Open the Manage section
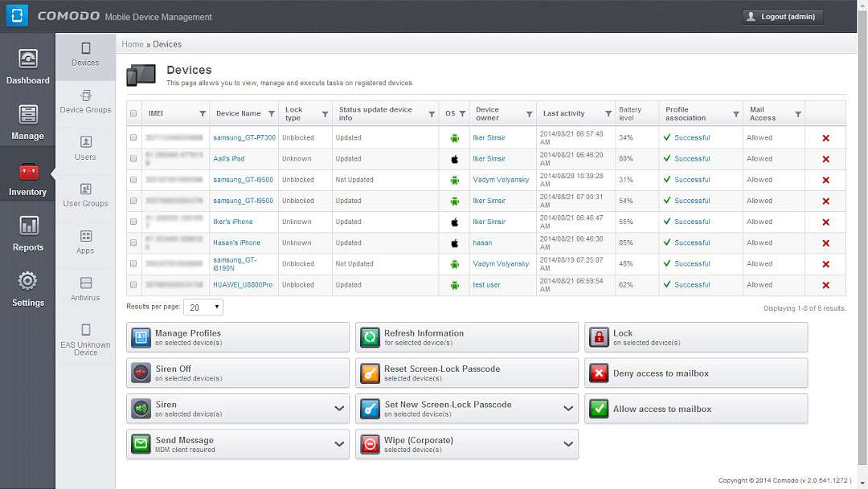The width and height of the screenshot is (868, 489). pyautogui.click(x=27, y=122)
